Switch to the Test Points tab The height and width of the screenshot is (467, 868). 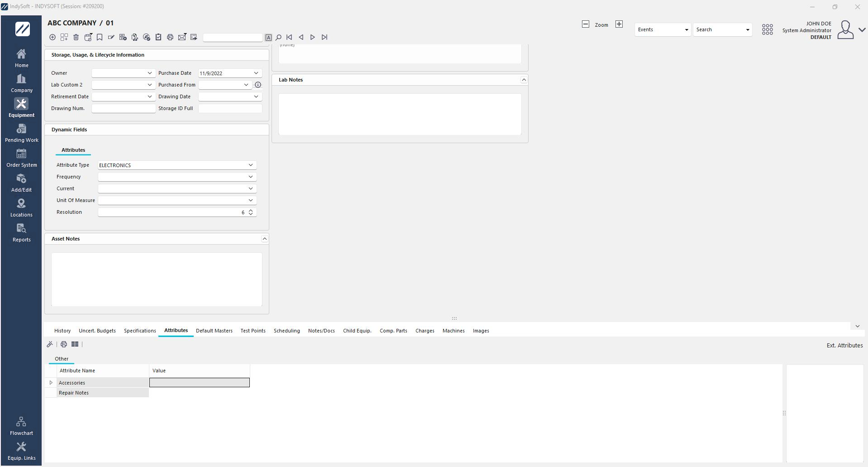click(x=253, y=331)
